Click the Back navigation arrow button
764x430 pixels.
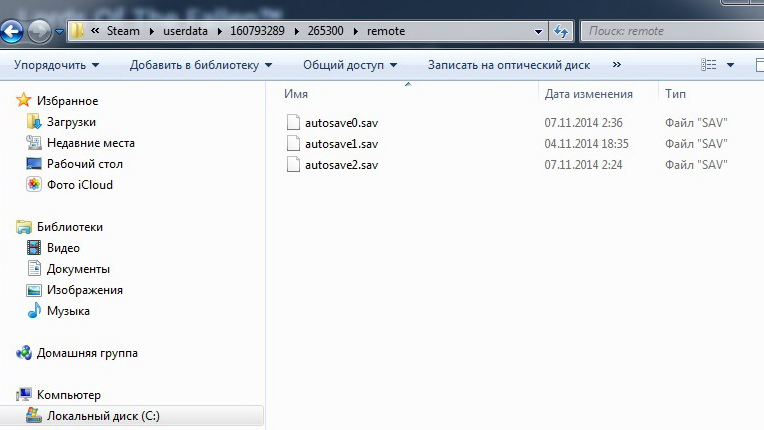(x=13, y=31)
